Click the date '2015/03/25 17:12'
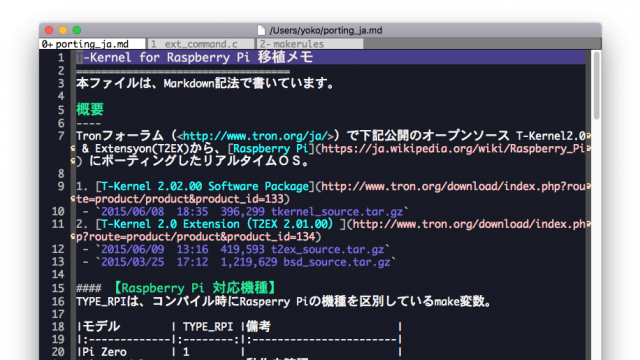The image size is (640, 360). pyautogui.click(x=154, y=262)
